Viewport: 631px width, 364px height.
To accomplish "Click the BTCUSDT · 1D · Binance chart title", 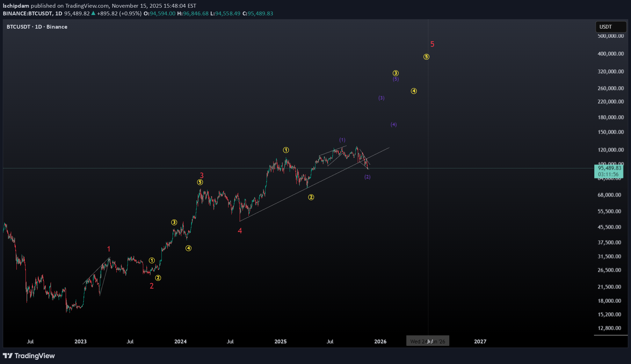I will [x=37, y=27].
